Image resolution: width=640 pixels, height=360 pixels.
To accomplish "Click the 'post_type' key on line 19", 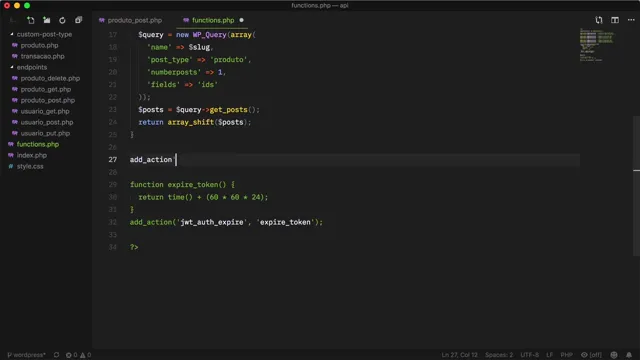I will tap(170, 60).
